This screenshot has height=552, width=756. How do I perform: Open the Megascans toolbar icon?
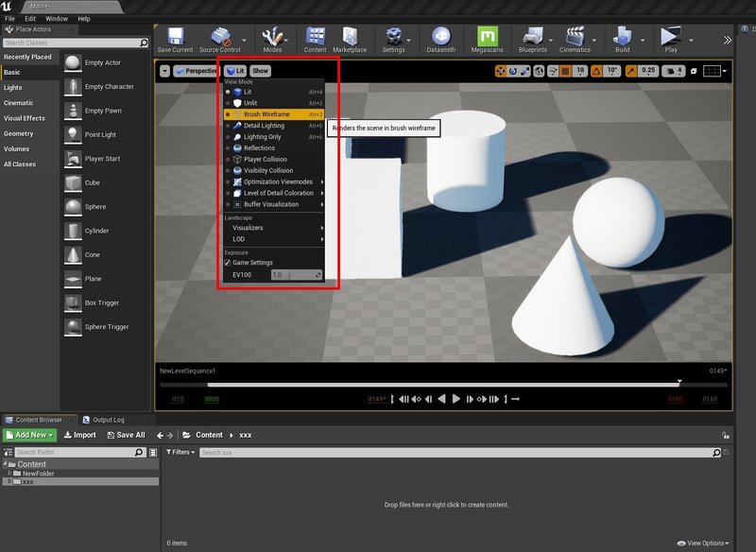coord(489,38)
